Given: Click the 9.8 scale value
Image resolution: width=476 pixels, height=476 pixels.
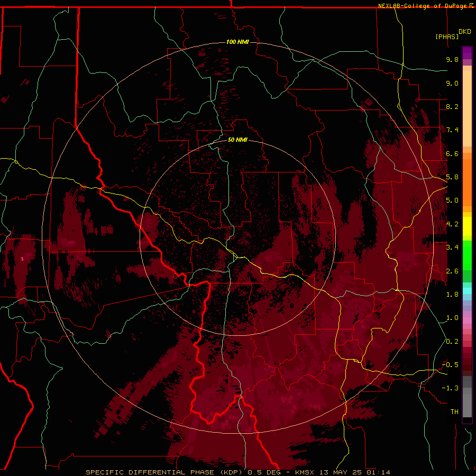Looking at the screenshot, I should click(x=452, y=59).
